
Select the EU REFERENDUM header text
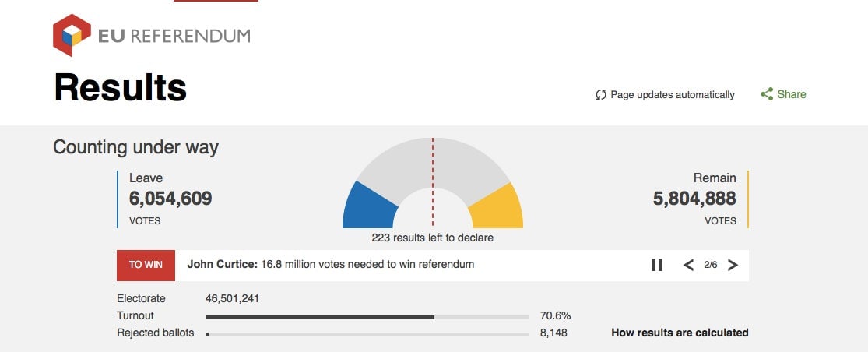[174, 37]
